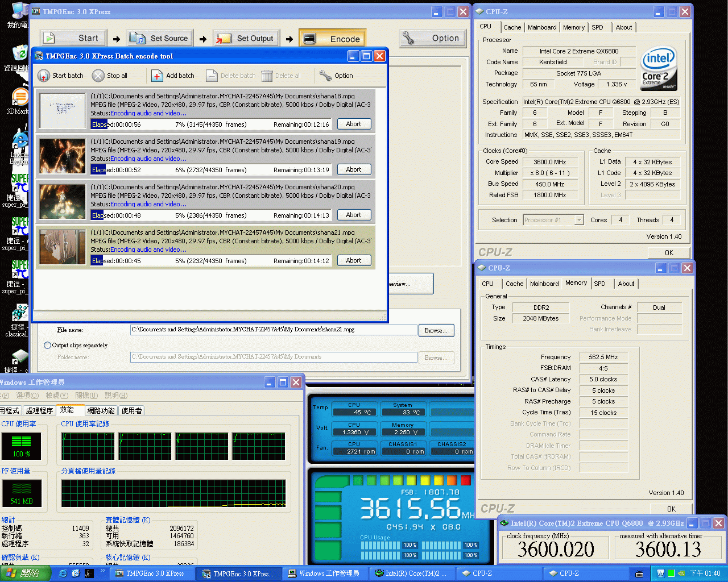Open the Mainboard tab in CPU-Z
This screenshot has height=582, width=728.
[x=542, y=27]
